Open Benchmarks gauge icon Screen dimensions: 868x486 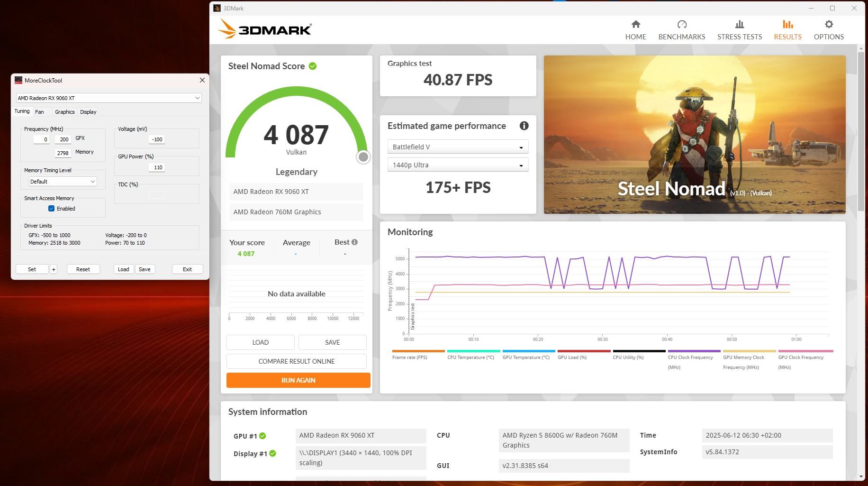pos(682,24)
